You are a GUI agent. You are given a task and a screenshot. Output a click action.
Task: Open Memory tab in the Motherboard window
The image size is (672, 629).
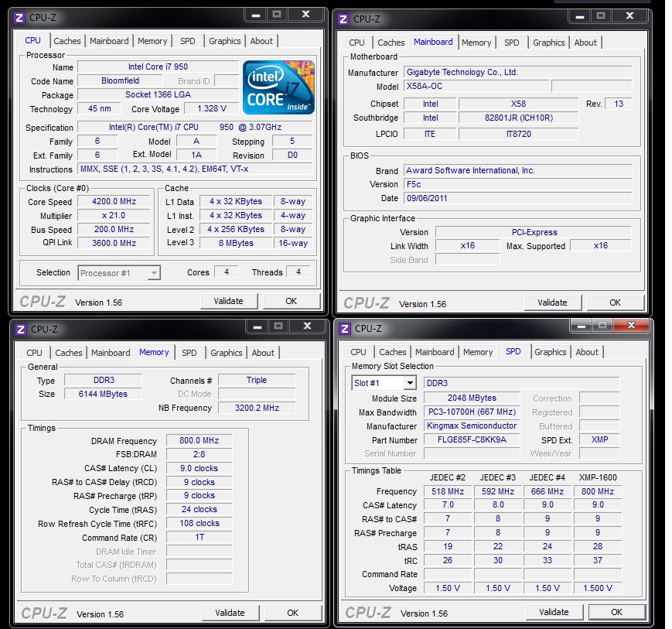476,43
